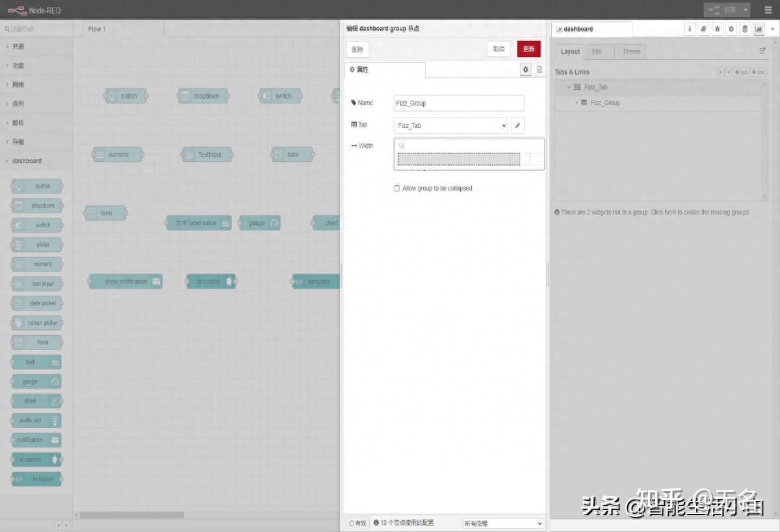
Task: Select the 属性 properties tab
Action: tap(385, 70)
